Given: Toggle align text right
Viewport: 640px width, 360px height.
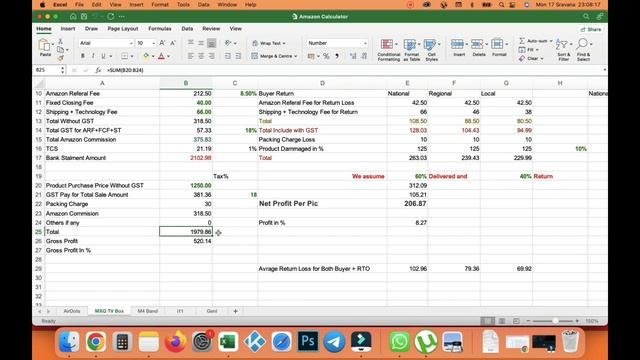Looking at the screenshot, I should pos(211,56).
